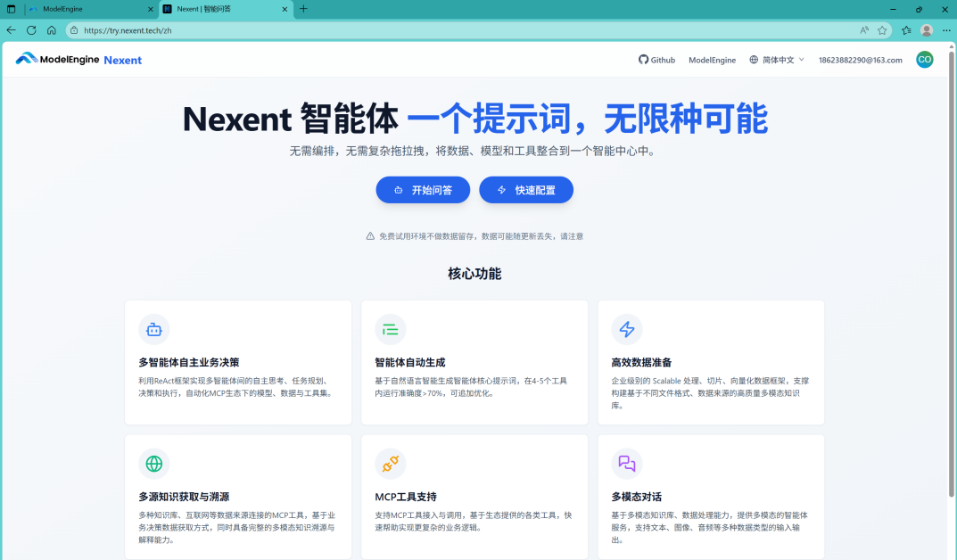957x560 pixels.
Task: Click the page vertical scrollbar
Action: 951,275
